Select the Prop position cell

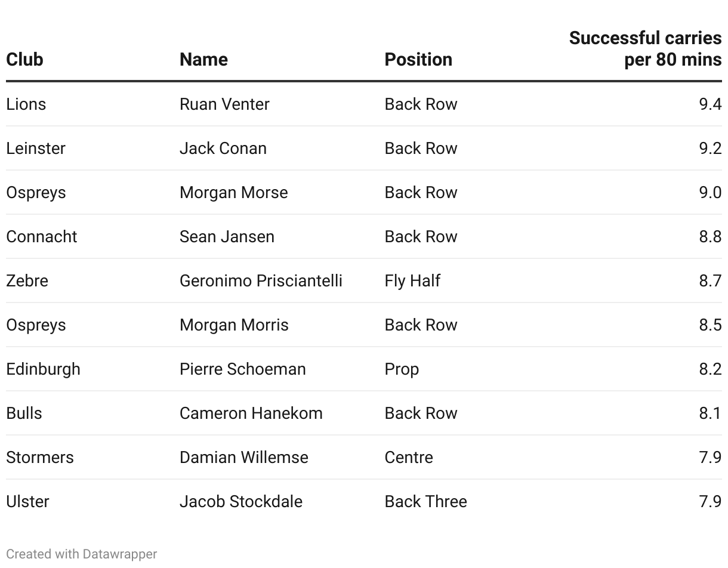(402, 369)
